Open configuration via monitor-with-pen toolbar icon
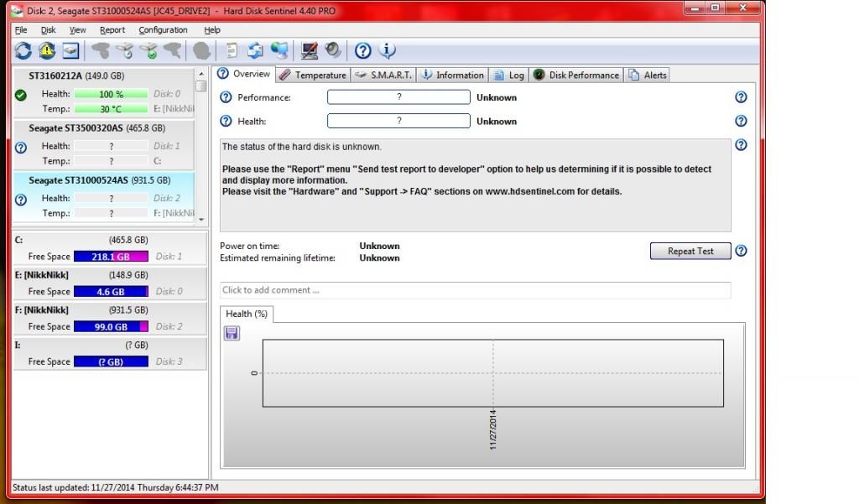Viewport: 859px width, 504px height. [x=310, y=51]
